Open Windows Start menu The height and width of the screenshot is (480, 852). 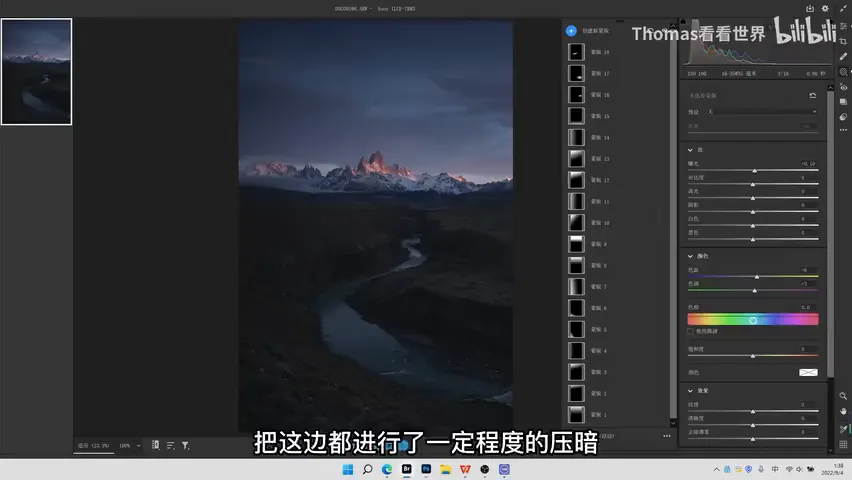[x=348, y=469]
